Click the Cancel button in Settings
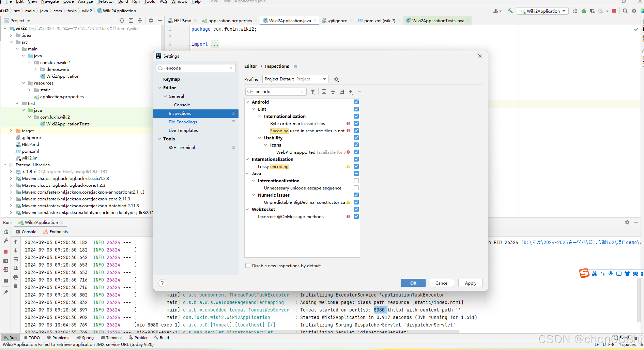This screenshot has width=644, height=350. 442,283
